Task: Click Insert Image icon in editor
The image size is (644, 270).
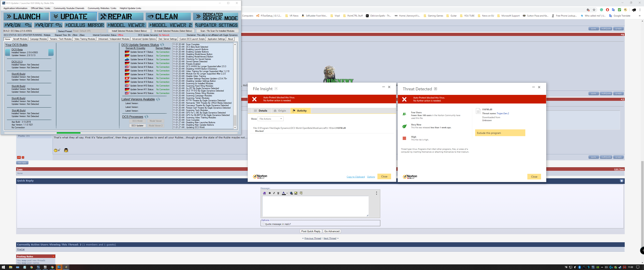Action: pos(296,193)
